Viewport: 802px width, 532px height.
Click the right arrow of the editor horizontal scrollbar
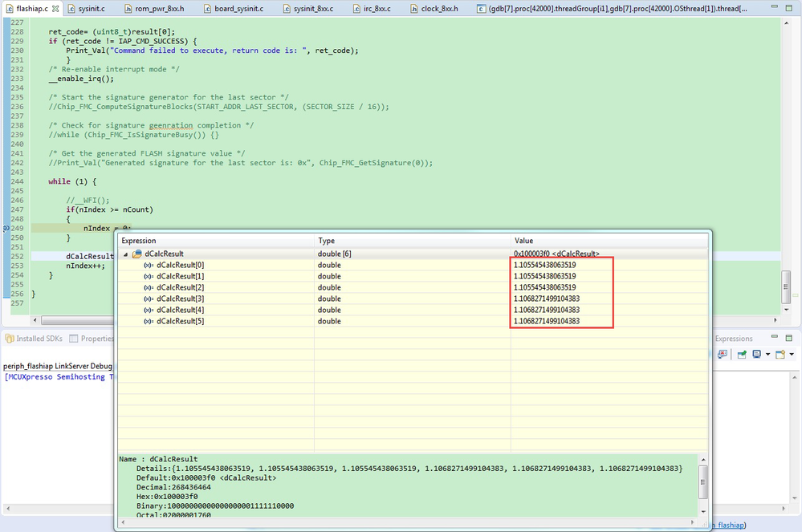pos(776,320)
